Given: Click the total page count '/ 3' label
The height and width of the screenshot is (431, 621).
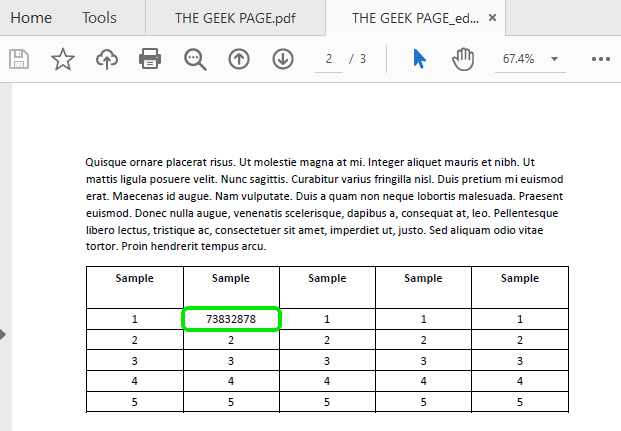Looking at the screenshot, I should click(358, 59).
